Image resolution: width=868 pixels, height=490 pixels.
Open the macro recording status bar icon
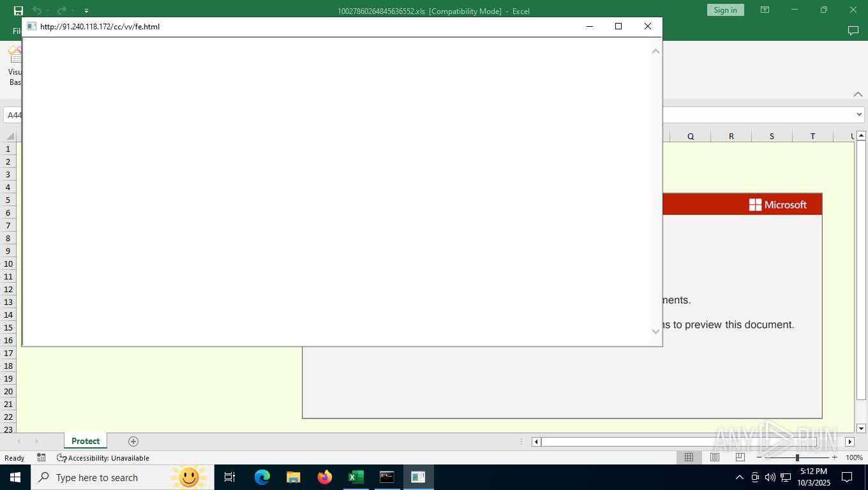coord(41,458)
